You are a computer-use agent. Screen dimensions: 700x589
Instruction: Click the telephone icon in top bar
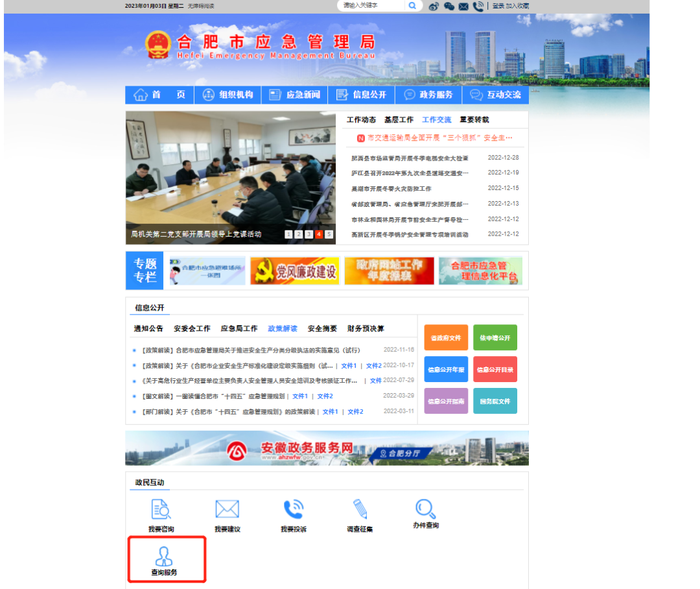coord(478,5)
